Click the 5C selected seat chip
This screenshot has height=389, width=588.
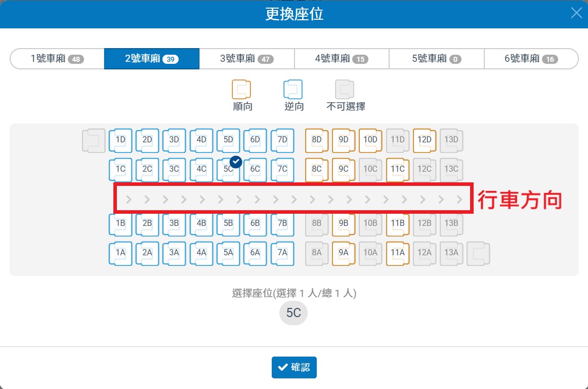tap(293, 313)
